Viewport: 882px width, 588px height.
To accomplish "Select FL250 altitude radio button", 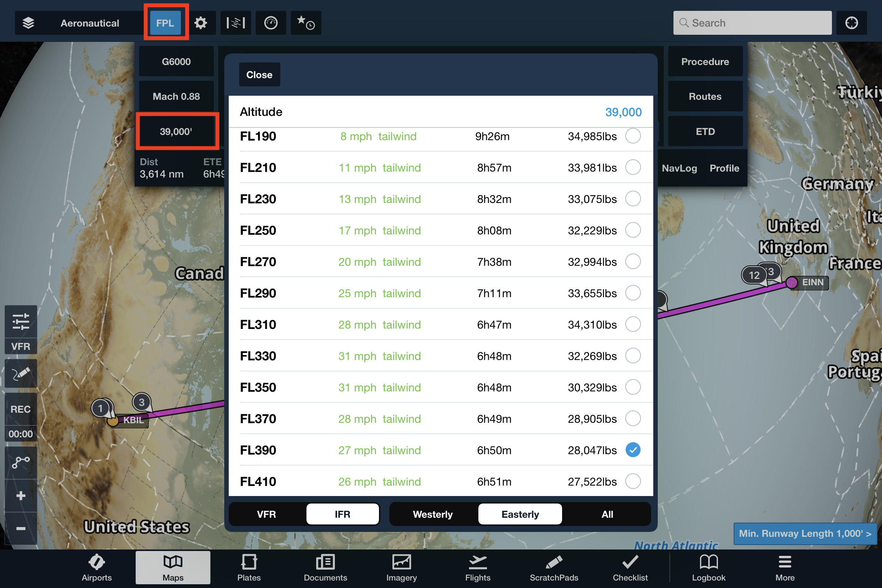I will click(x=633, y=230).
